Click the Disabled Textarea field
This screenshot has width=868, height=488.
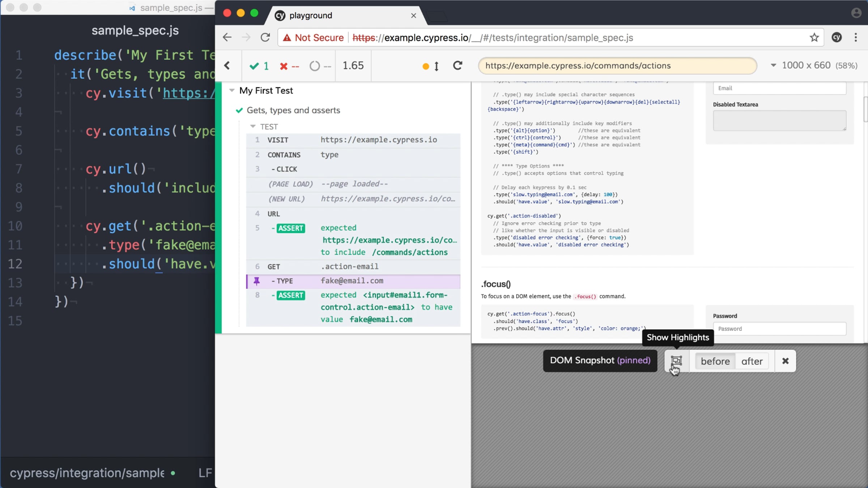pyautogui.click(x=779, y=120)
